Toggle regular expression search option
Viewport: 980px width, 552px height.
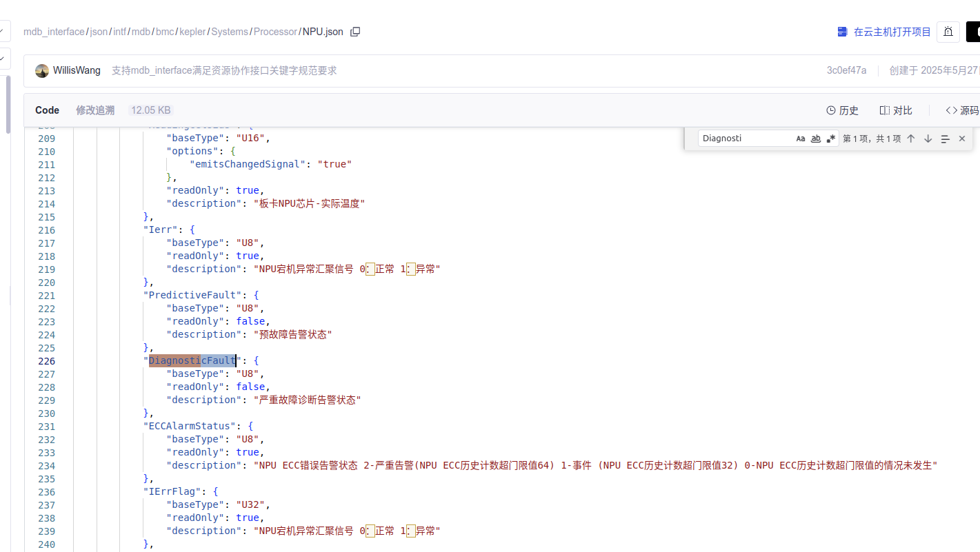(831, 139)
